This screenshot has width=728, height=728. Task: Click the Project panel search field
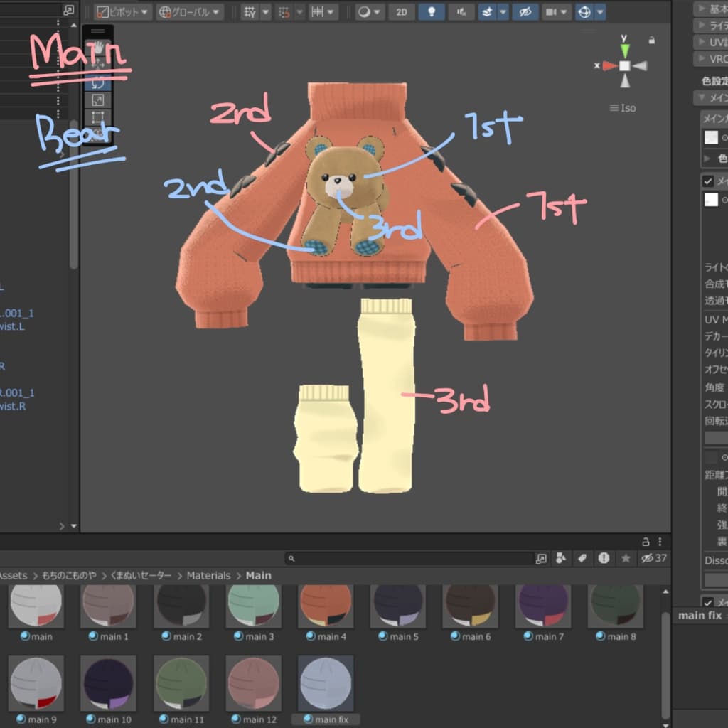click(x=409, y=559)
